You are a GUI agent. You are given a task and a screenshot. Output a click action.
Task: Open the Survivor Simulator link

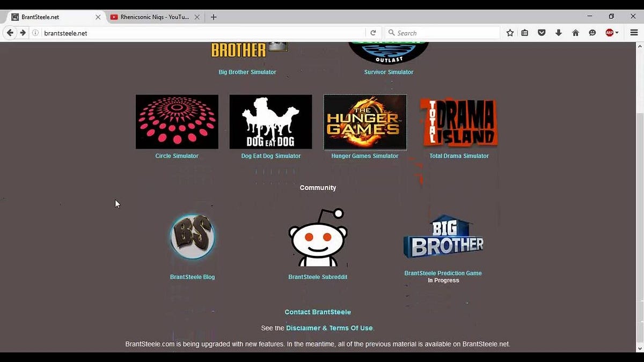(389, 72)
